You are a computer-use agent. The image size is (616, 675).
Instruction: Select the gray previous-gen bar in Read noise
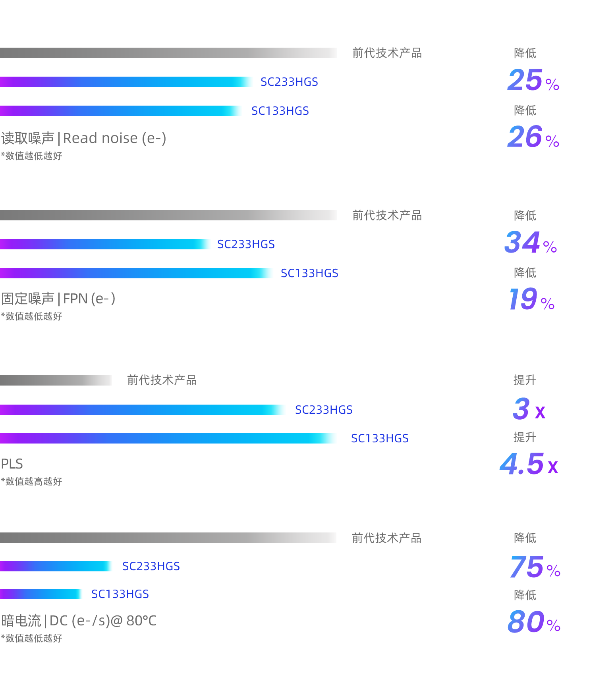[x=168, y=53]
